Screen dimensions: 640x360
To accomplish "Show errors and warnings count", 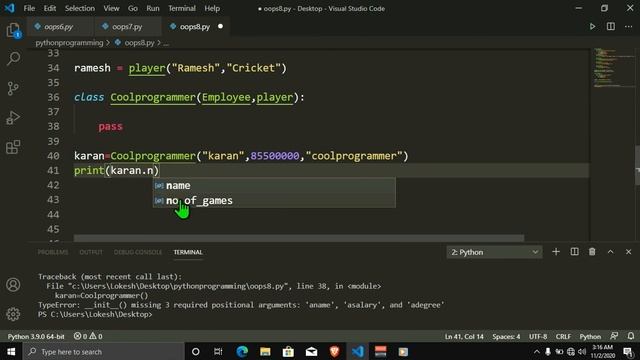I will coord(88,336).
